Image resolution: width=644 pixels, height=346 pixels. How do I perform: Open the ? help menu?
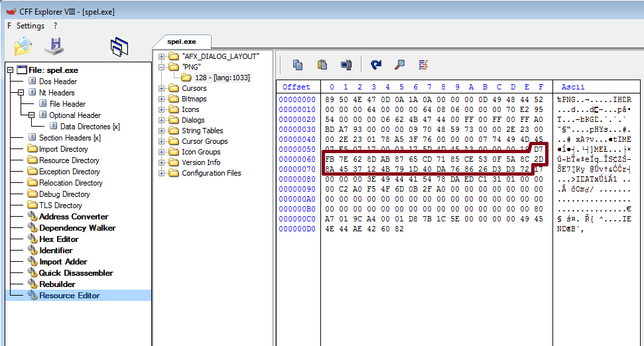[x=56, y=26]
